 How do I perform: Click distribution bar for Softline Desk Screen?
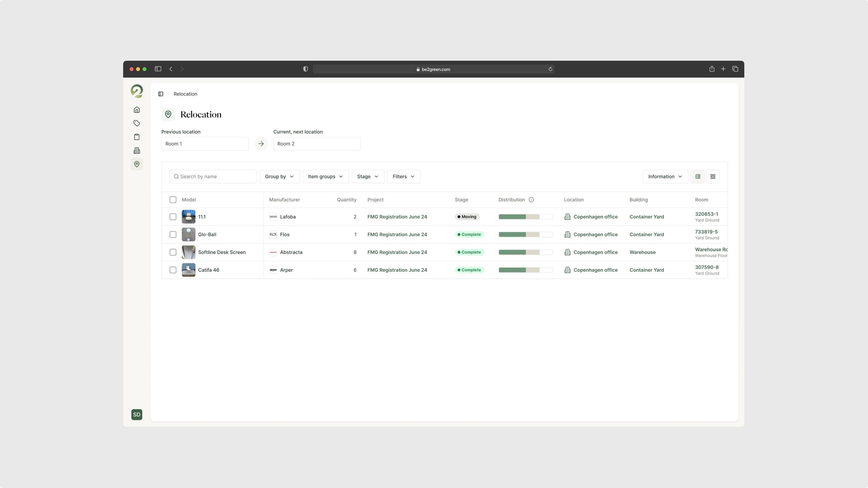point(525,252)
